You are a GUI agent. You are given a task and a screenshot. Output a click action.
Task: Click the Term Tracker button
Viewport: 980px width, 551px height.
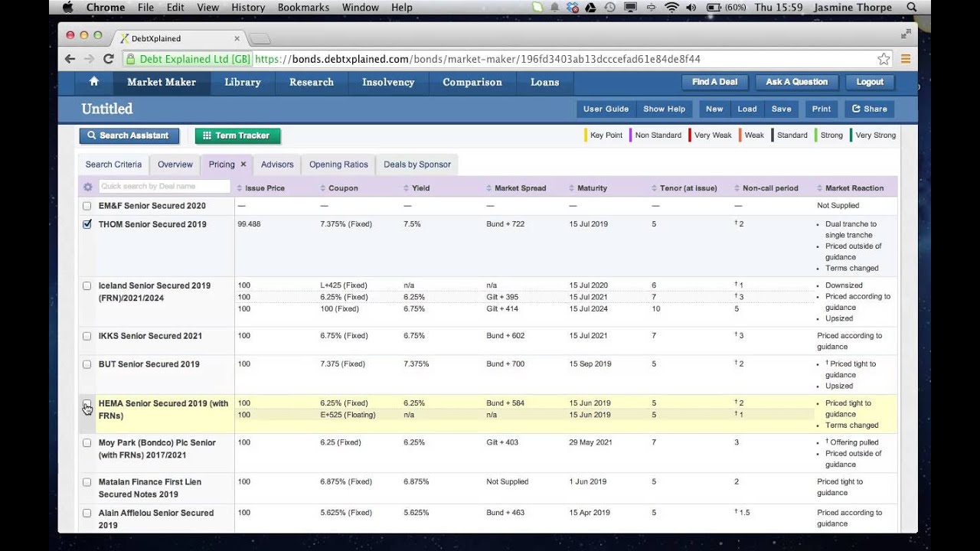(237, 135)
